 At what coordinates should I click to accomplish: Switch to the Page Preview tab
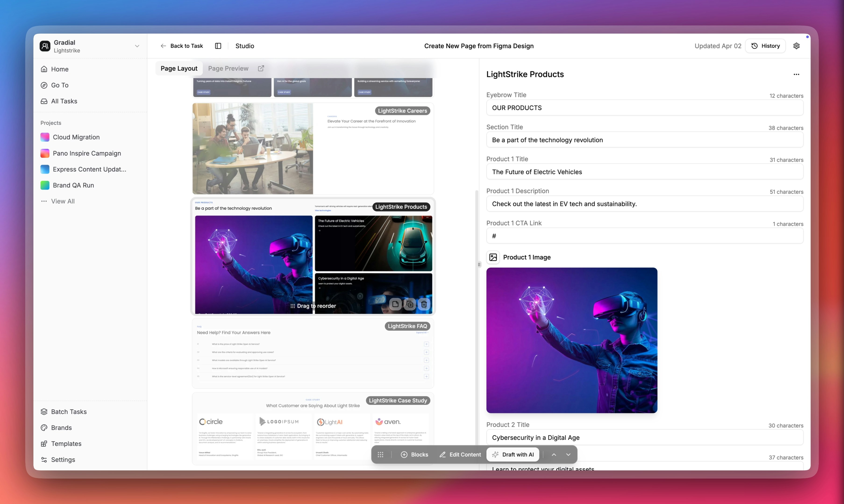coord(228,68)
